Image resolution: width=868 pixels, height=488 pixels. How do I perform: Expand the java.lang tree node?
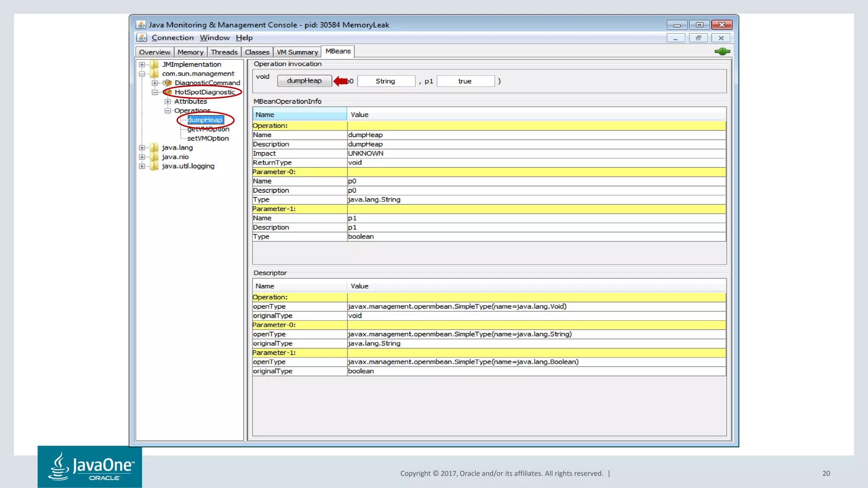click(142, 148)
